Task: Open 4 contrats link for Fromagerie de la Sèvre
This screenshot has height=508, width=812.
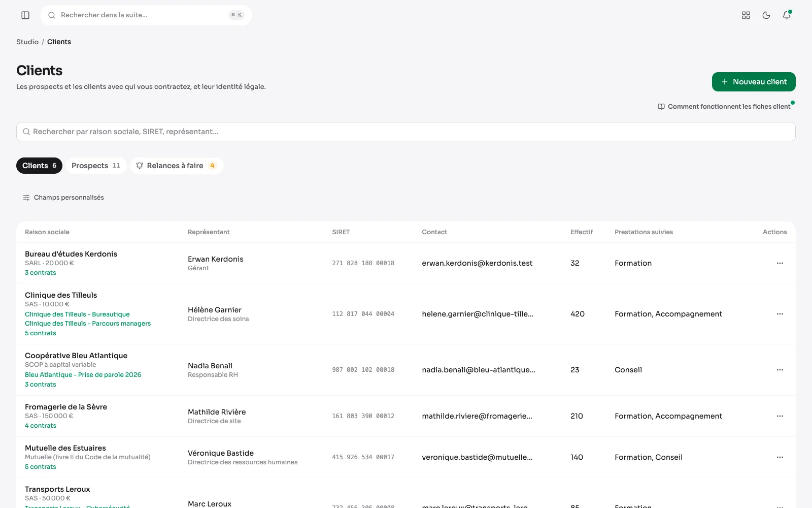Action: coord(41,426)
